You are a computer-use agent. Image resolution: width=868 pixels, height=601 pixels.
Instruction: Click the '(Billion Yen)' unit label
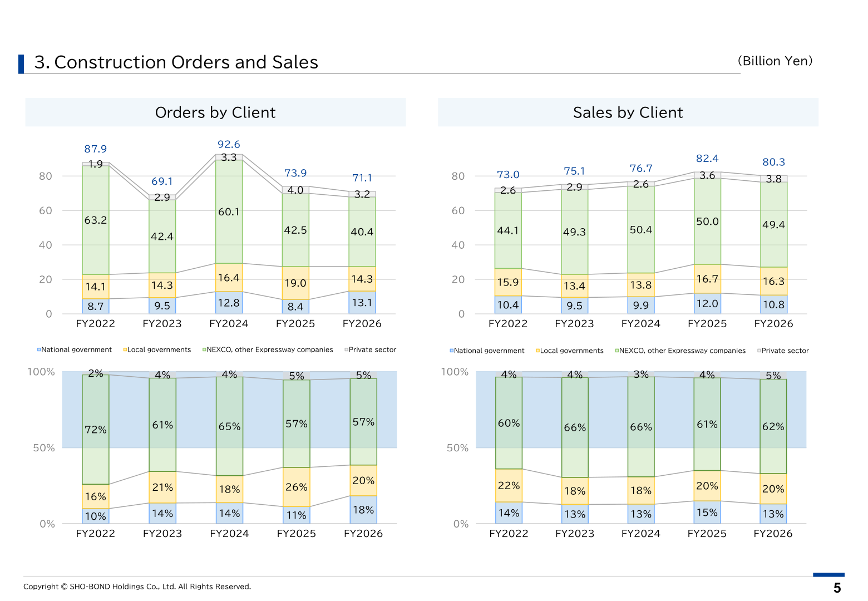[775, 61]
